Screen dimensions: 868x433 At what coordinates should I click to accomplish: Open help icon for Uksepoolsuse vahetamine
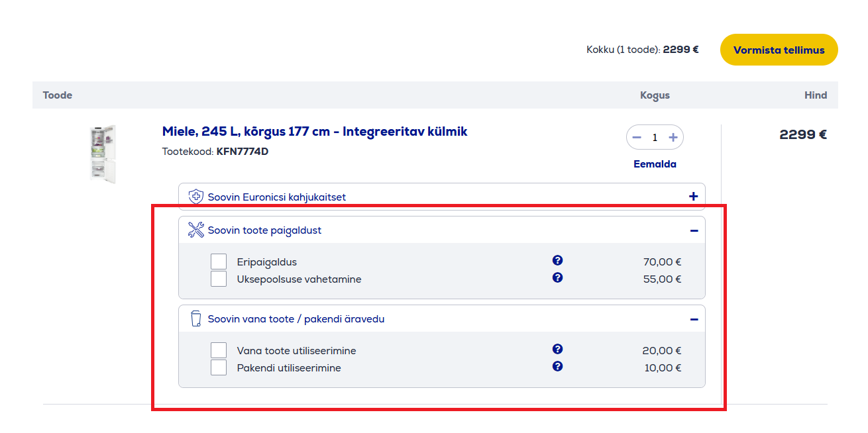(x=557, y=277)
